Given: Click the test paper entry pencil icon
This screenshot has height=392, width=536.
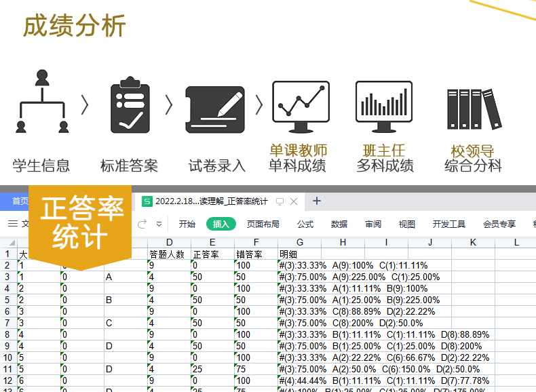Looking at the screenshot, I should click(215, 109).
